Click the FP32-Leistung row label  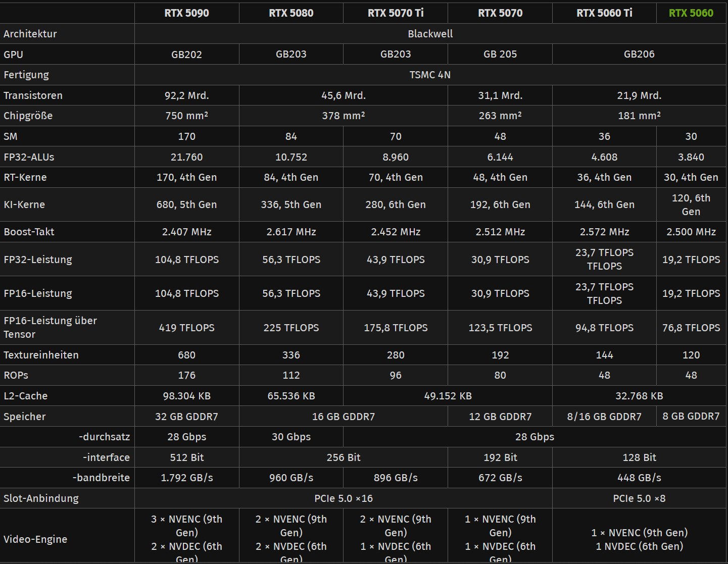point(38,260)
